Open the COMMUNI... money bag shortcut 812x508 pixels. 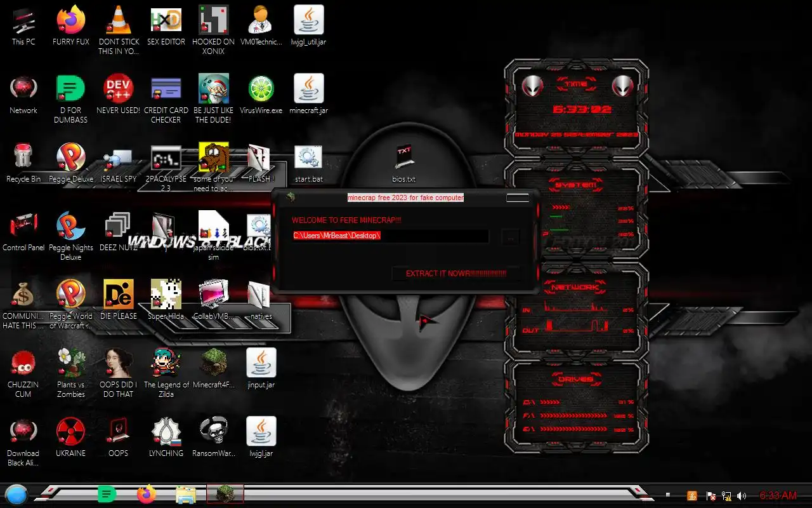23,304
